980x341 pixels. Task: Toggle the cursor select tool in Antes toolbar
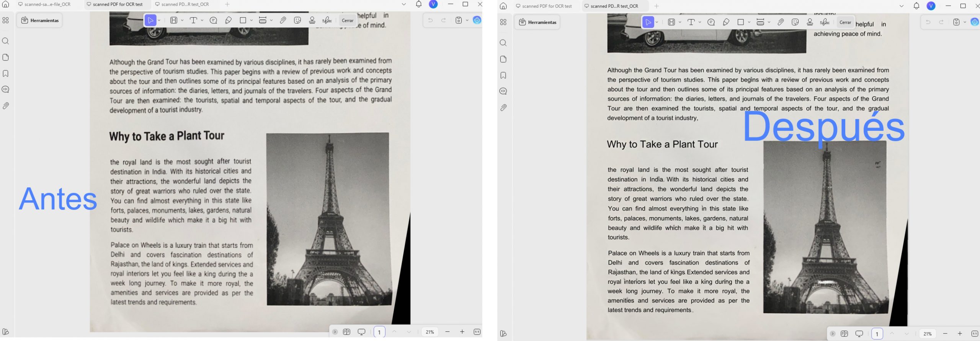pos(151,20)
